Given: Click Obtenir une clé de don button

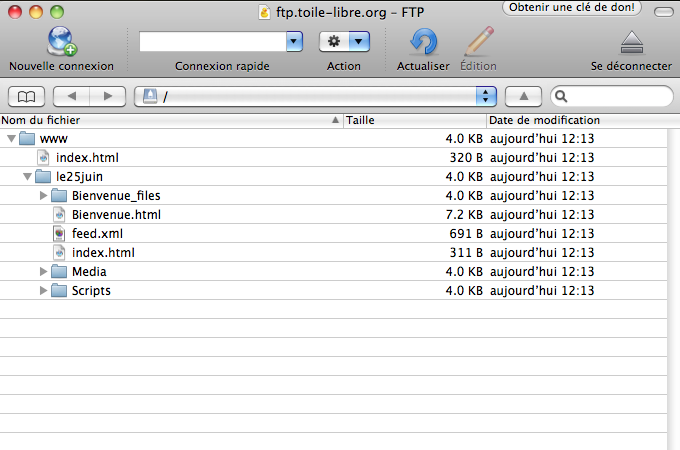Looking at the screenshot, I should (x=572, y=8).
